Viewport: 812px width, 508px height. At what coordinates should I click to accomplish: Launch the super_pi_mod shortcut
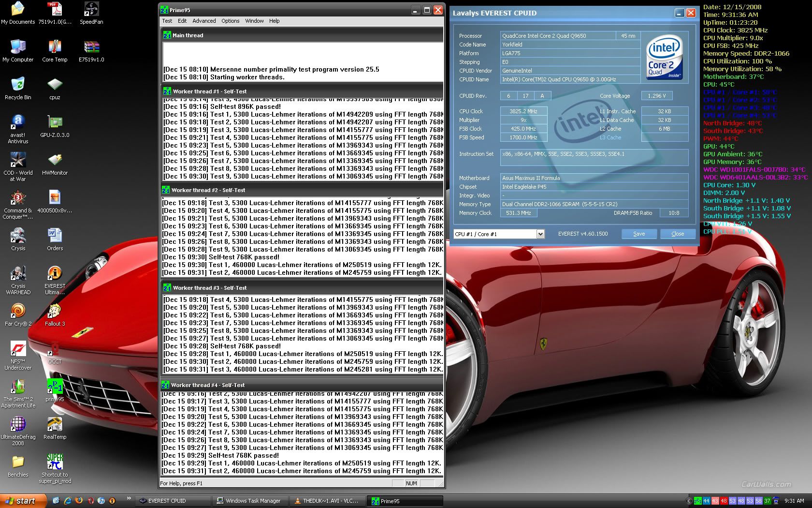(55, 468)
